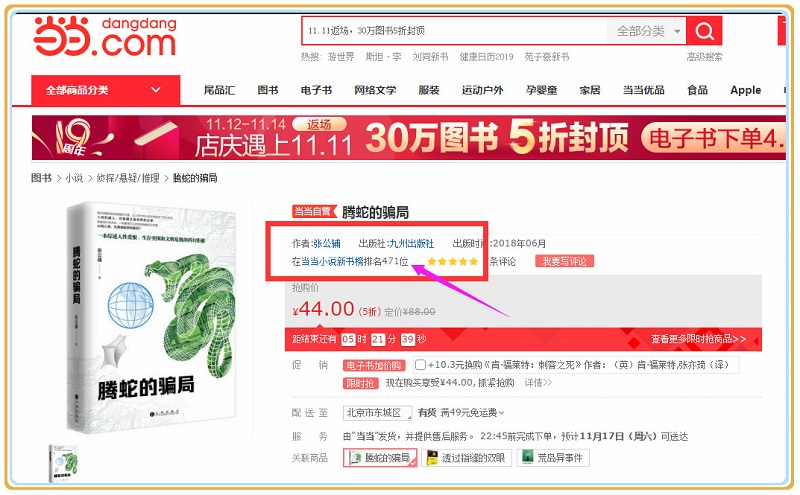Open the author link 张公辅
Image resolution: width=800 pixels, height=495 pixels.
pos(327,243)
